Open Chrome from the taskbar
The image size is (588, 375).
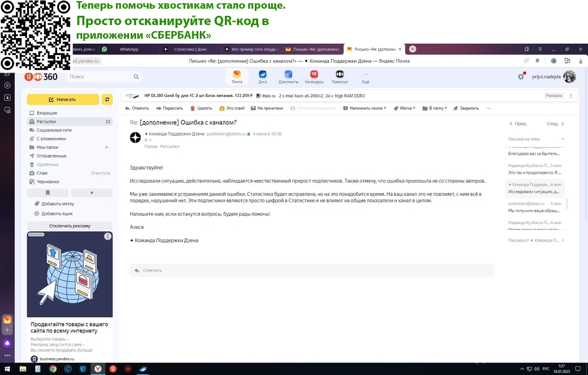(x=53, y=369)
